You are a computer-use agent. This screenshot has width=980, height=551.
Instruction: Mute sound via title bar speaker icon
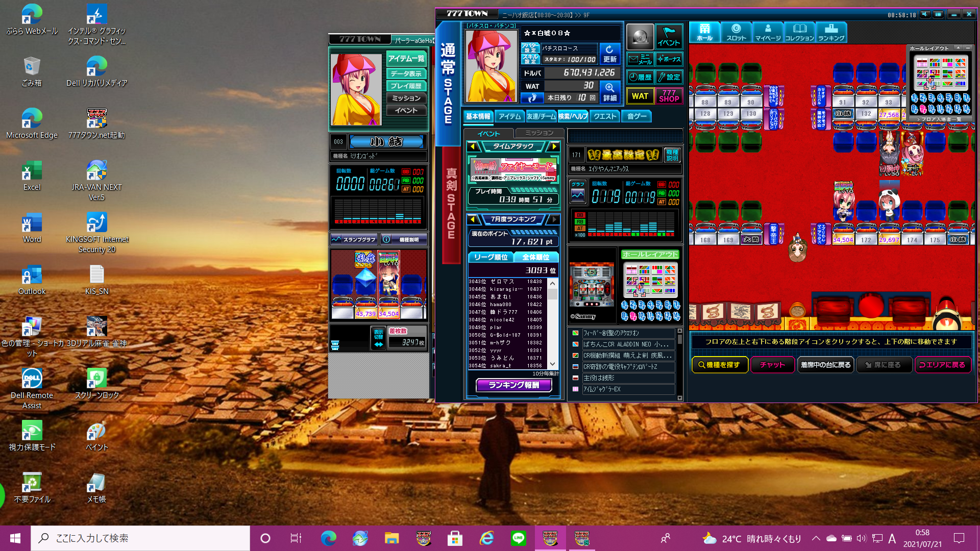925,14
